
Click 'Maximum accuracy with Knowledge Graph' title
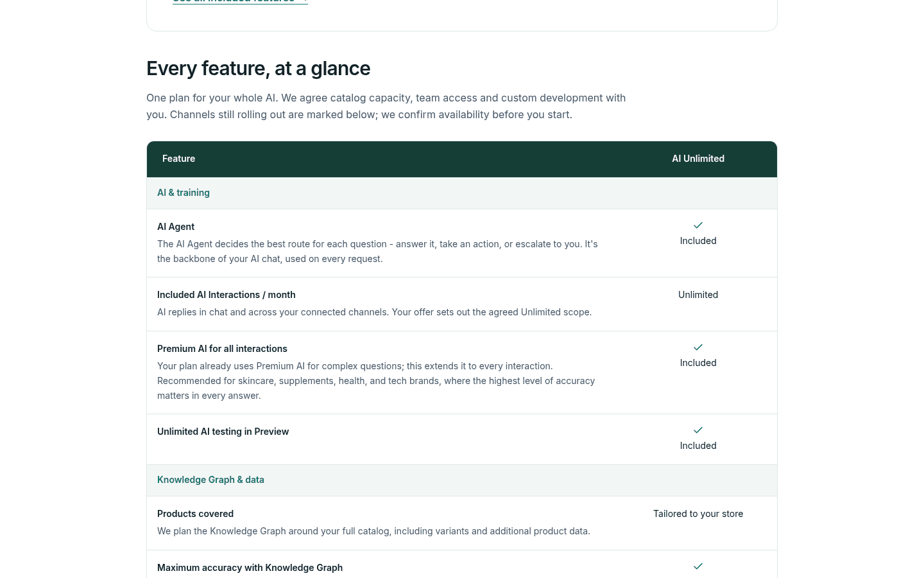coord(250,568)
